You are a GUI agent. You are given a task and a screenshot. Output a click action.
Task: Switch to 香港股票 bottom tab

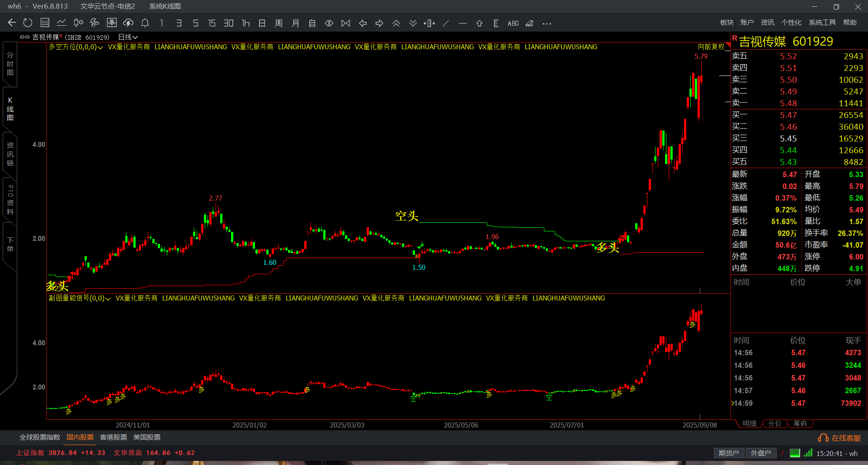tap(113, 437)
